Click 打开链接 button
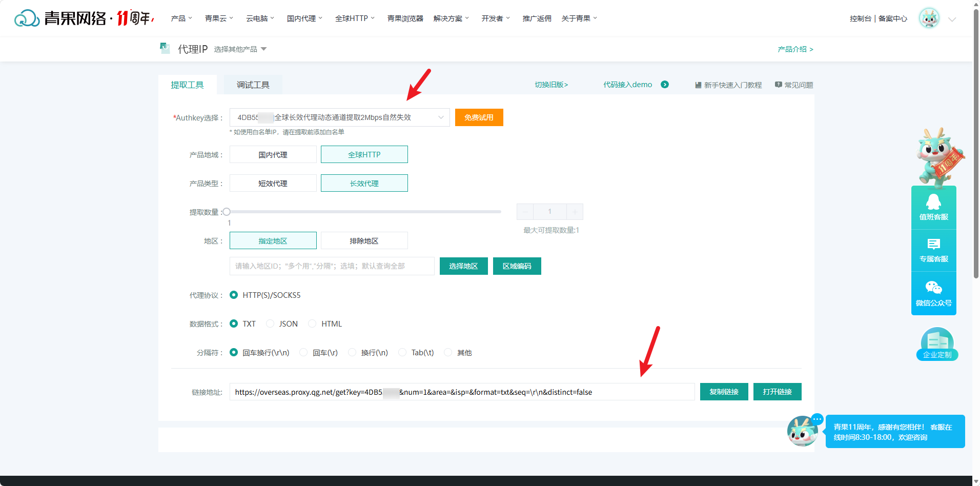This screenshot has height=486, width=980. (x=778, y=392)
